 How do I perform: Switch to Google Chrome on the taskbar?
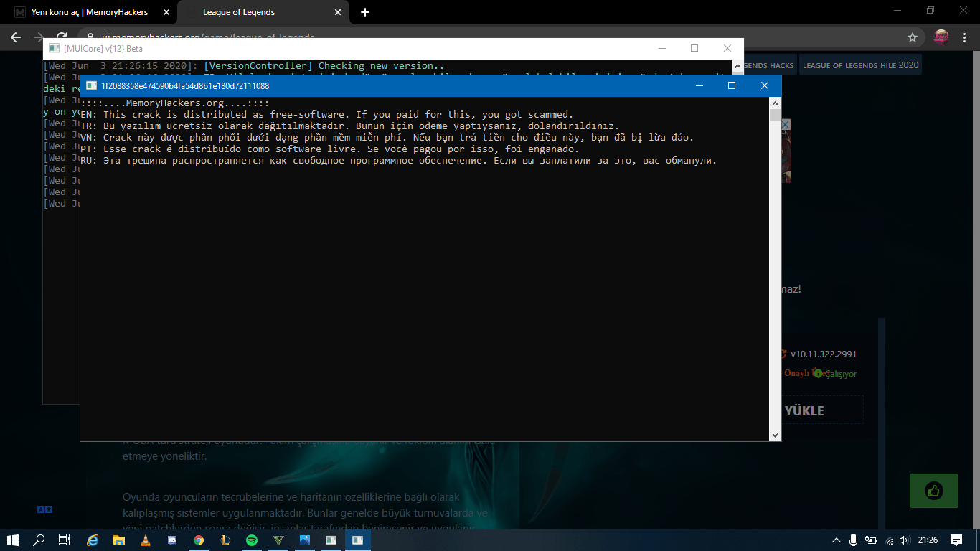pos(199,540)
